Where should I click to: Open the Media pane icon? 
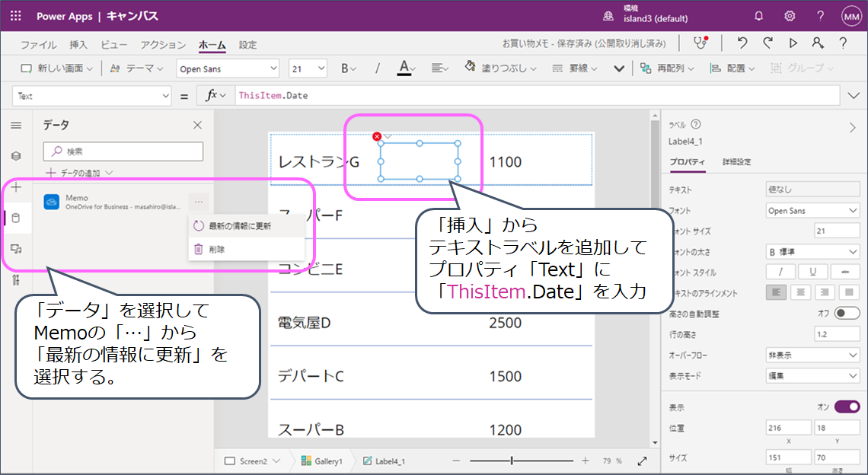click(16, 249)
